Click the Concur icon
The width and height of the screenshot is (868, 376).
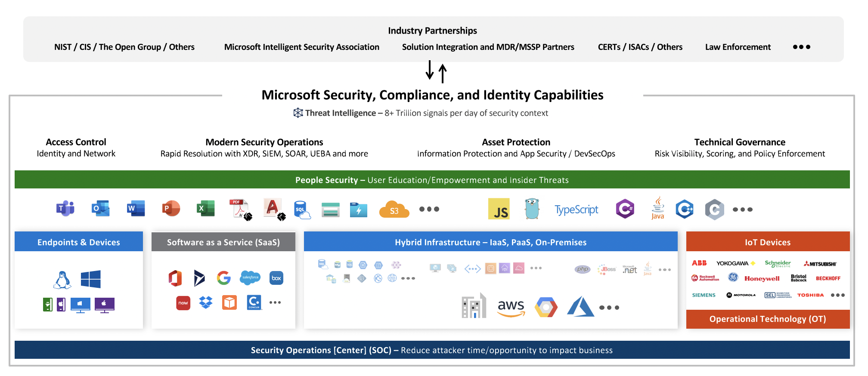point(254,302)
